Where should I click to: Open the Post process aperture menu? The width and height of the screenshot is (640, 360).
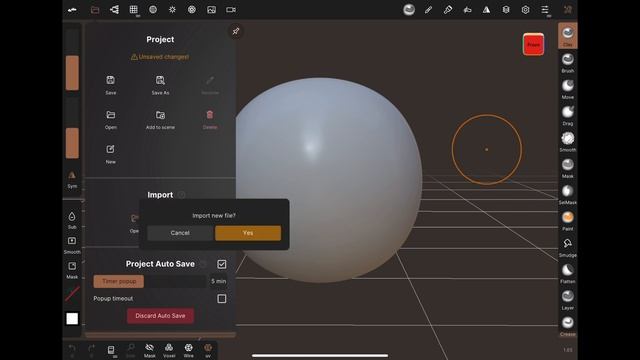pyautogui.click(x=192, y=9)
